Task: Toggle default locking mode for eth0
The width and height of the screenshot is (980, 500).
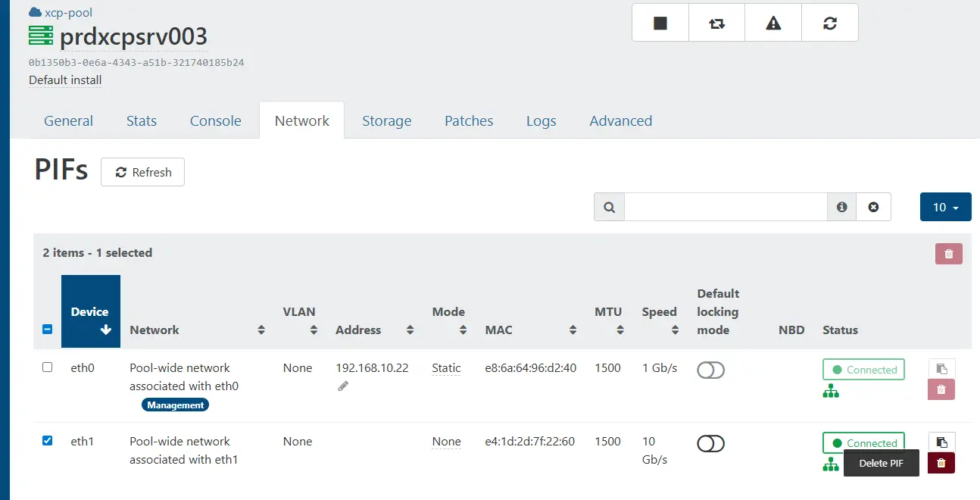Action: pyautogui.click(x=710, y=370)
